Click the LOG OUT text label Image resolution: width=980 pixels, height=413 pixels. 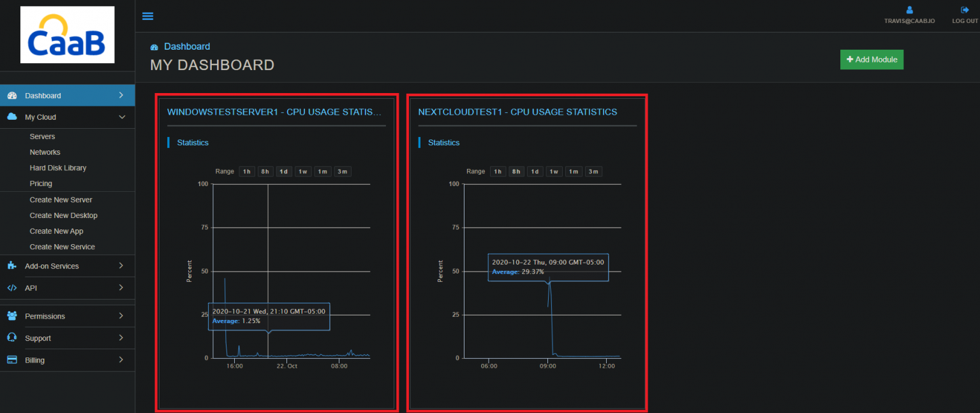(x=965, y=21)
